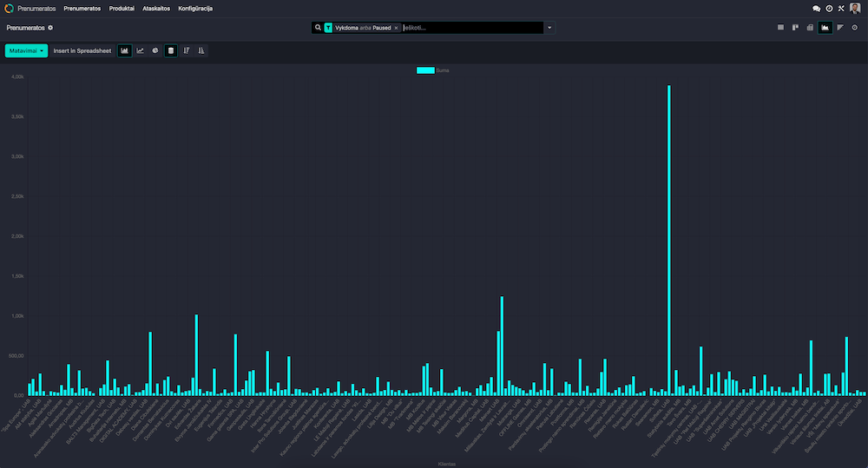Switch to line chart mode
The image size is (868, 468).
click(x=140, y=50)
